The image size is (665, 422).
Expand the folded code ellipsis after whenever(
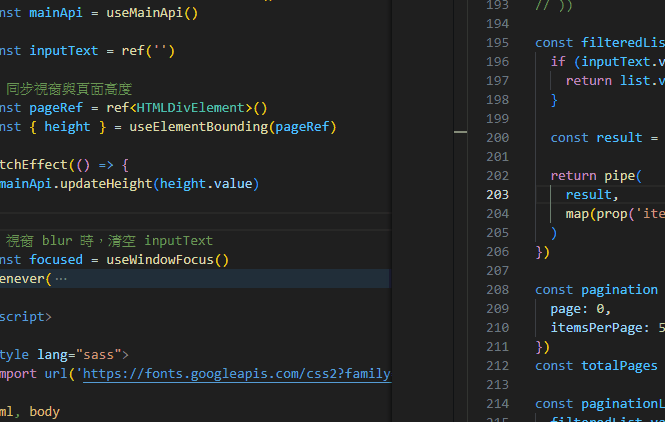61,279
